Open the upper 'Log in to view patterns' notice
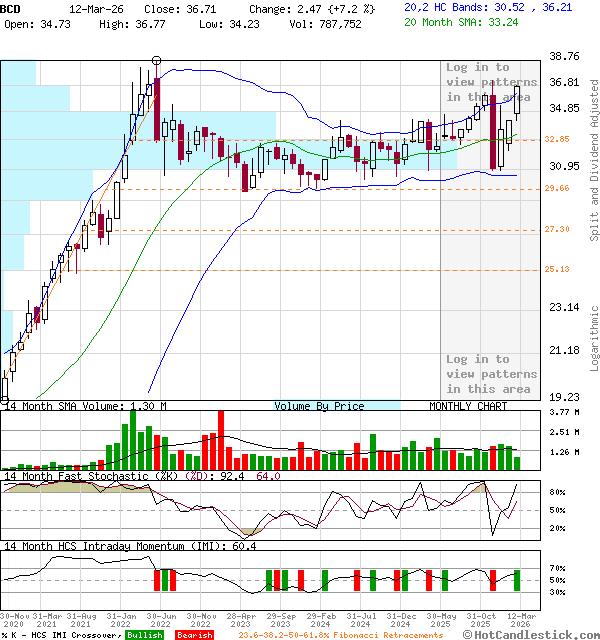 pyautogui.click(x=491, y=82)
